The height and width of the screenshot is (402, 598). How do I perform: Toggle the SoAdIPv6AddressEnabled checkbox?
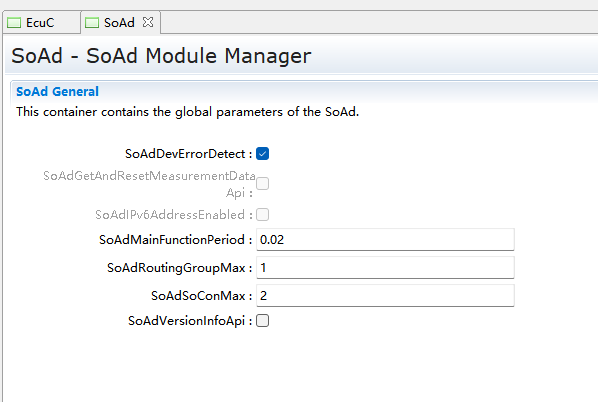262,214
